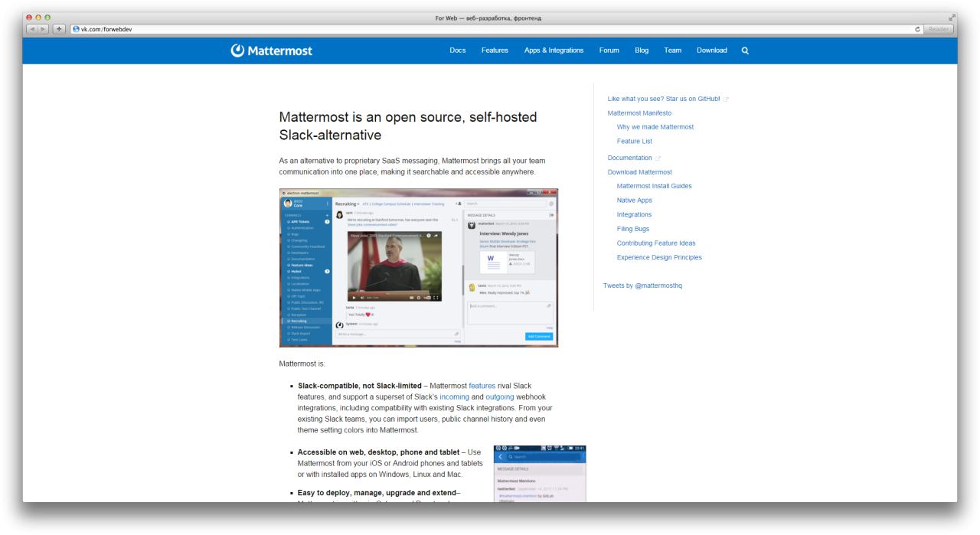Image resolution: width=980 pixels, height=535 pixels.
Task: Open Experience Design Principles link
Action: [x=659, y=258]
